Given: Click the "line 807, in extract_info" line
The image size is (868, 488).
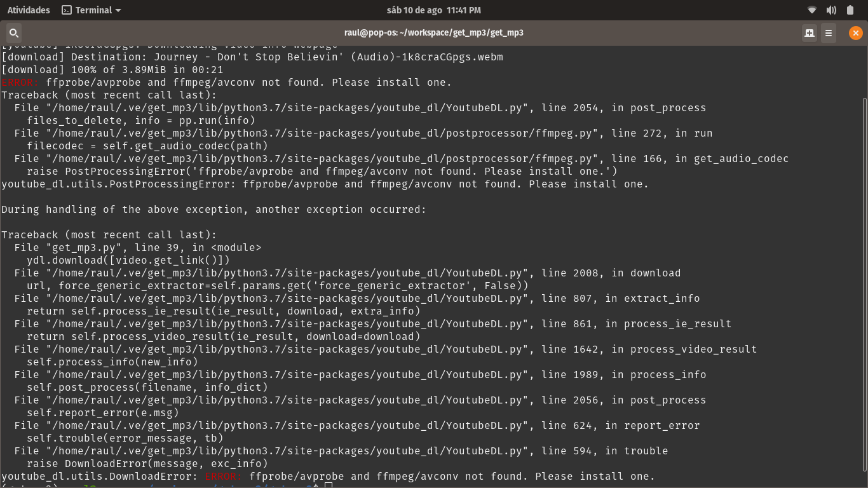Looking at the screenshot, I should tap(357, 299).
